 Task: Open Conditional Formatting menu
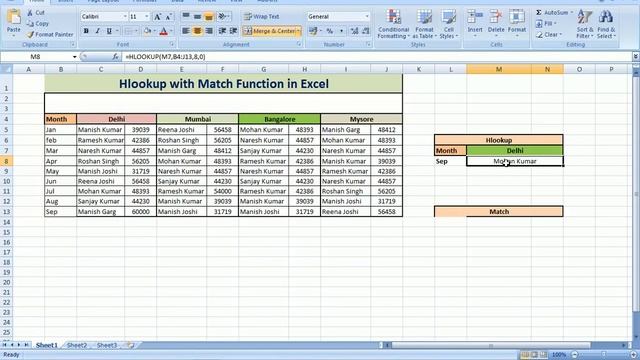point(393,24)
